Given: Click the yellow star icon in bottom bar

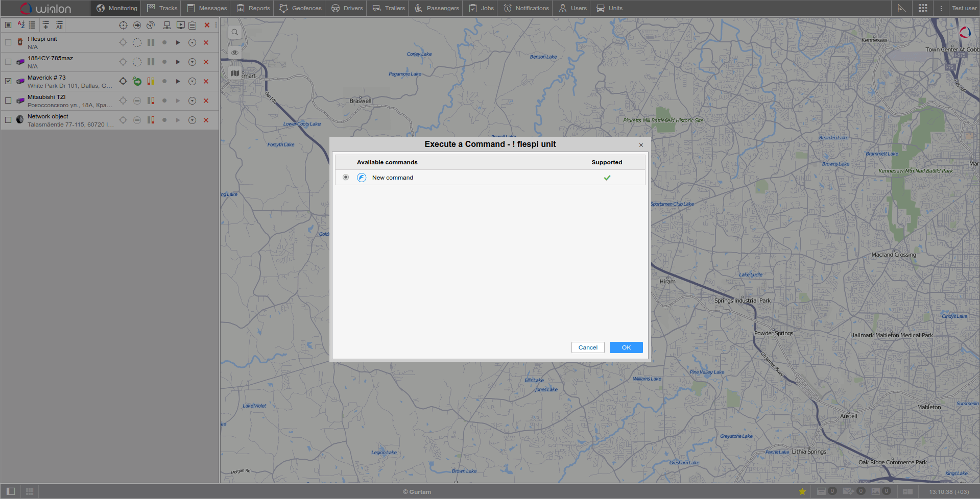Looking at the screenshot, I should pos(802,491).
